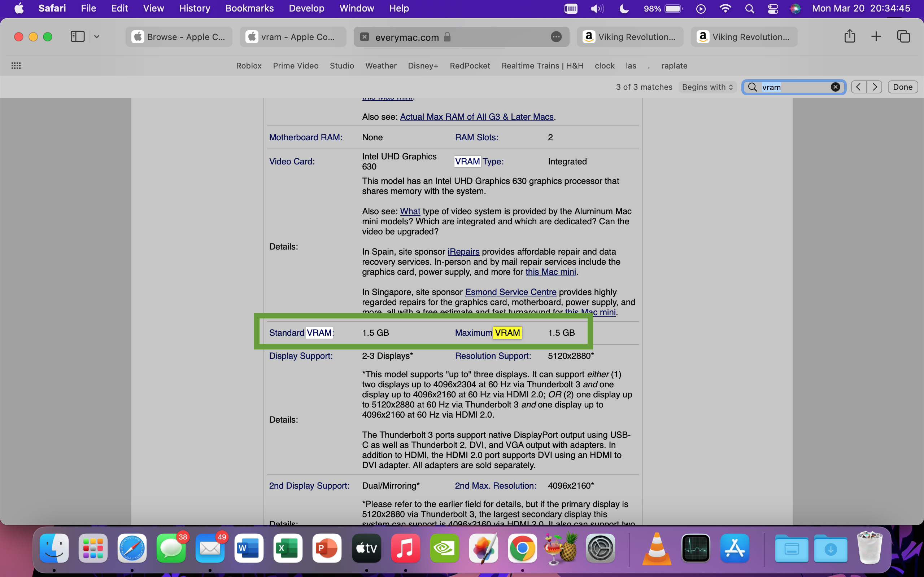Image resolution: width=924 pixels, height=577 pixels.
Task: Open the bookmarks grid icon
Action: (x=16, y=66)
